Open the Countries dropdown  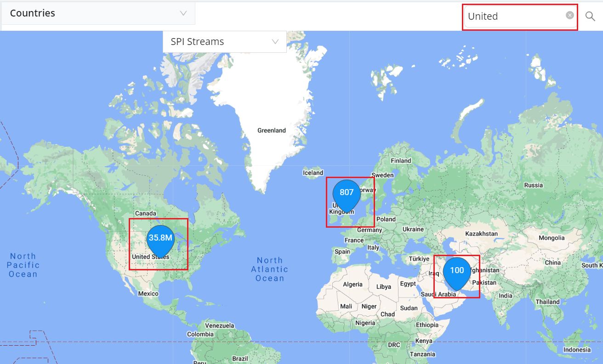(97, 13)
